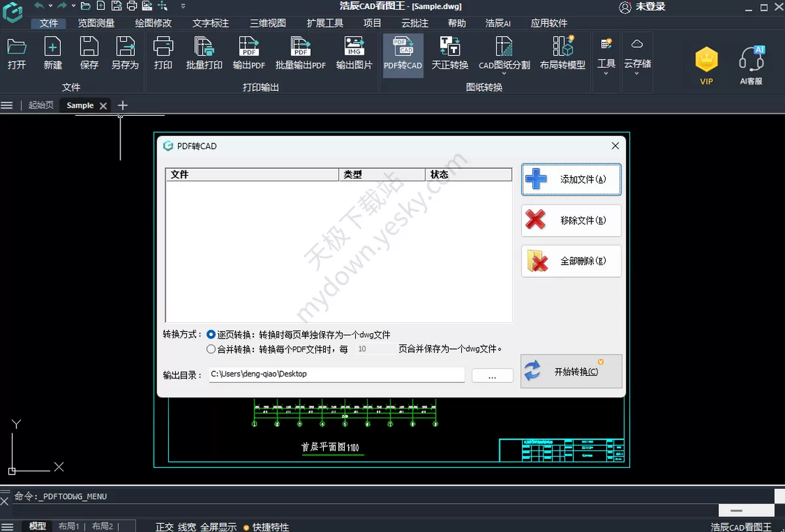
Task: Open the customize quick toolbar dropdown
Action: tap(183, 6)
